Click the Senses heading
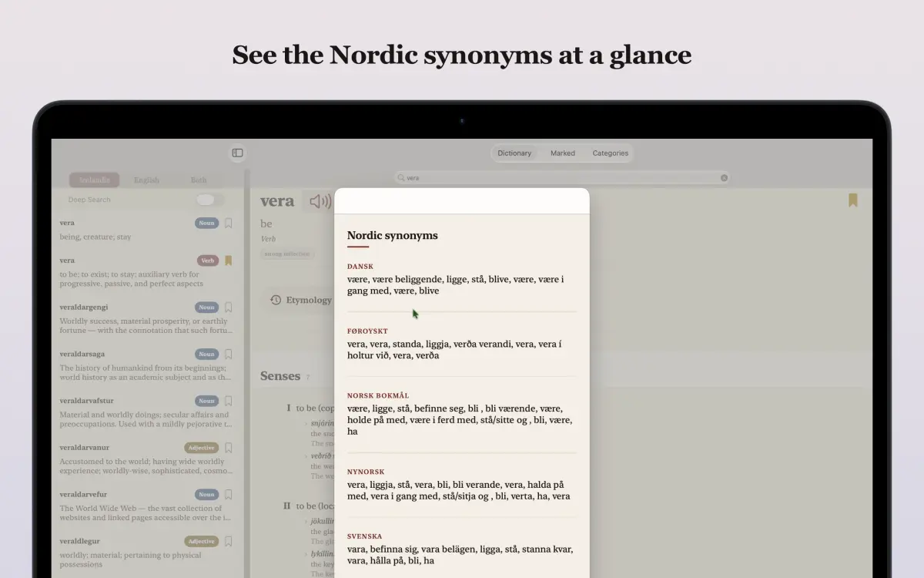Viewport: 924px width, 578px height. 280,376
